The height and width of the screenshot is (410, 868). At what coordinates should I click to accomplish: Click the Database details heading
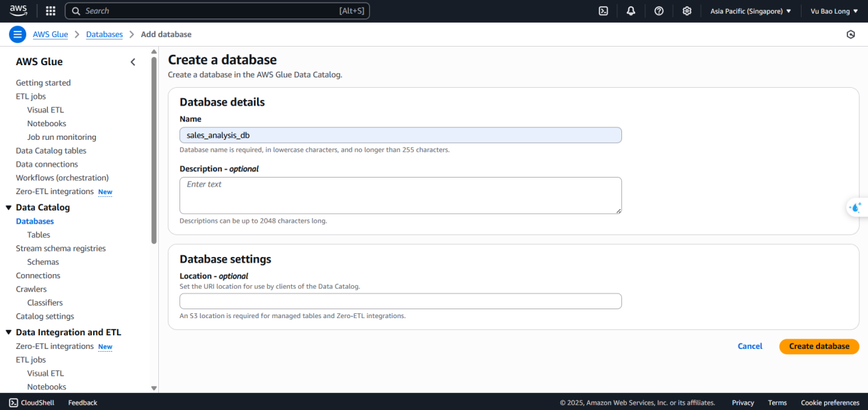coord(222,102)
